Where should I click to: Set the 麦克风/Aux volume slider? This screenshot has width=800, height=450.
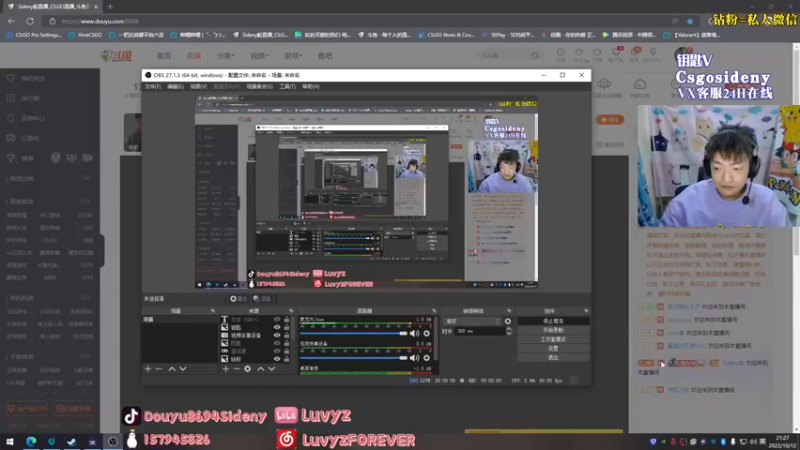tap(354, 333)
